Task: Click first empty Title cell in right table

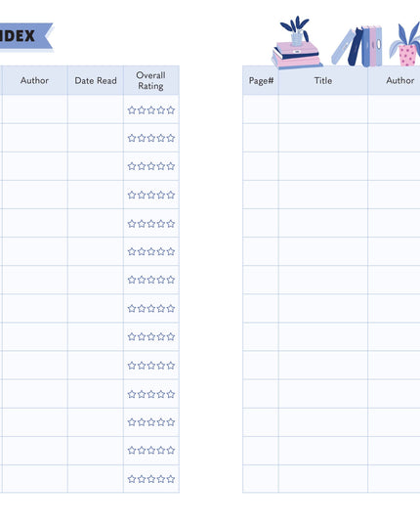Action: [x=323, y=109]
